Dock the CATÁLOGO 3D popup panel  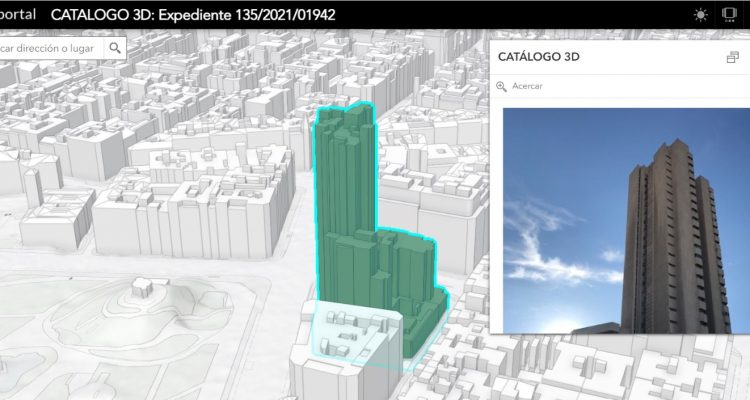click(x=732, y=57)
